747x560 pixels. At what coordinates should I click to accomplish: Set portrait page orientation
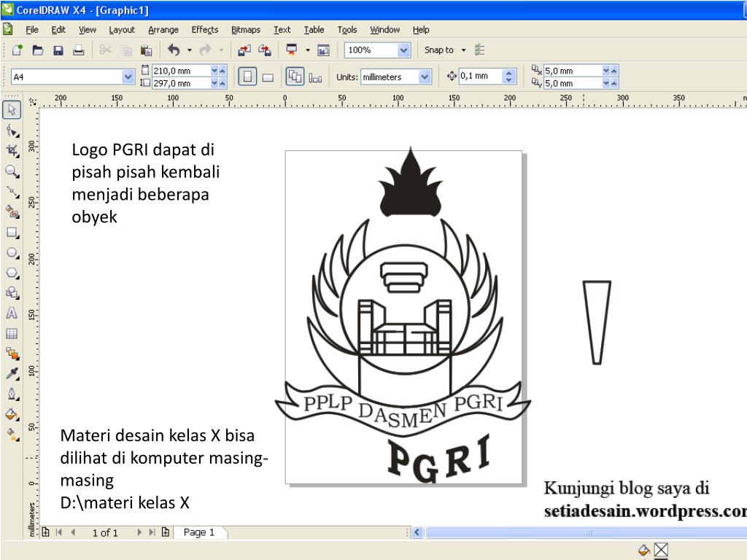(247, 77)
